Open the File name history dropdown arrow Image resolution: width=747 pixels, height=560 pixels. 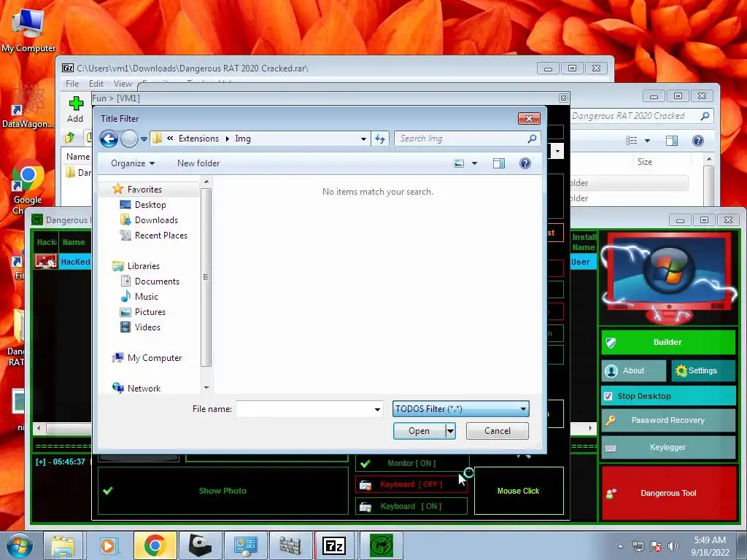click(377, 409)
